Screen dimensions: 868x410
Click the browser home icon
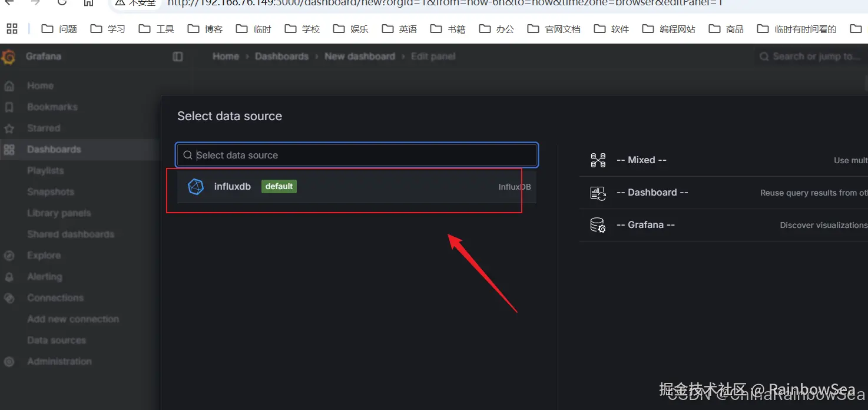(88, 2)
